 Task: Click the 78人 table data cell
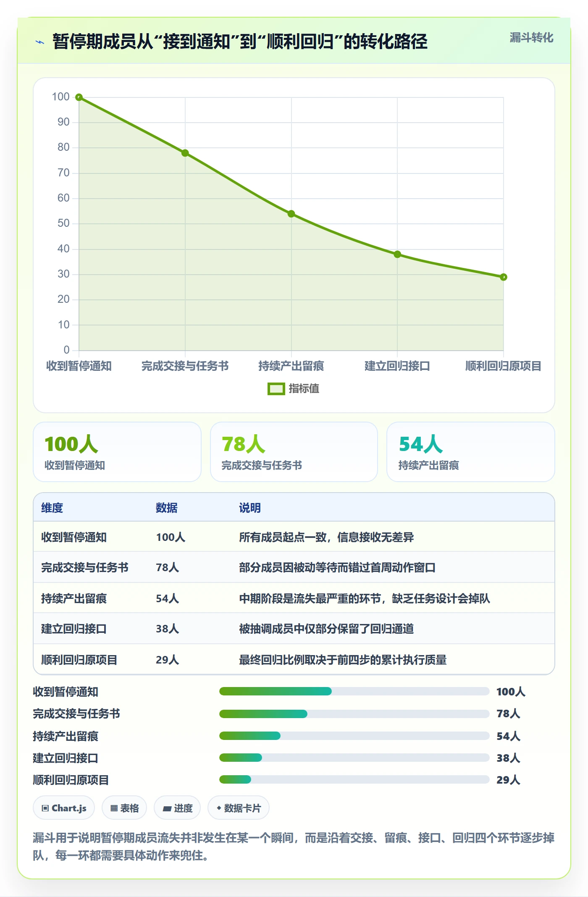click(168, 567)
